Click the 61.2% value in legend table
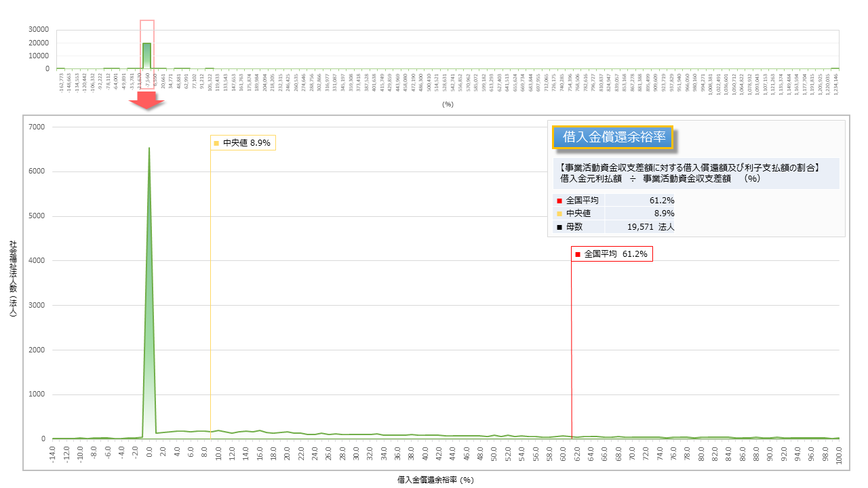The width and height of the screenshot is (868, 488). click(x=661, y=200)
